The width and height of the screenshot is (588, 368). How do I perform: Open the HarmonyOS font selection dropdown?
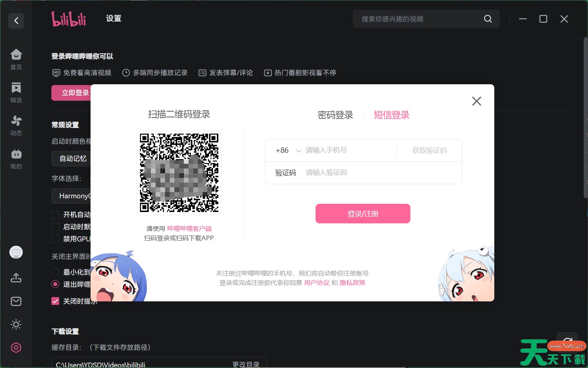[x=75, y=196]
